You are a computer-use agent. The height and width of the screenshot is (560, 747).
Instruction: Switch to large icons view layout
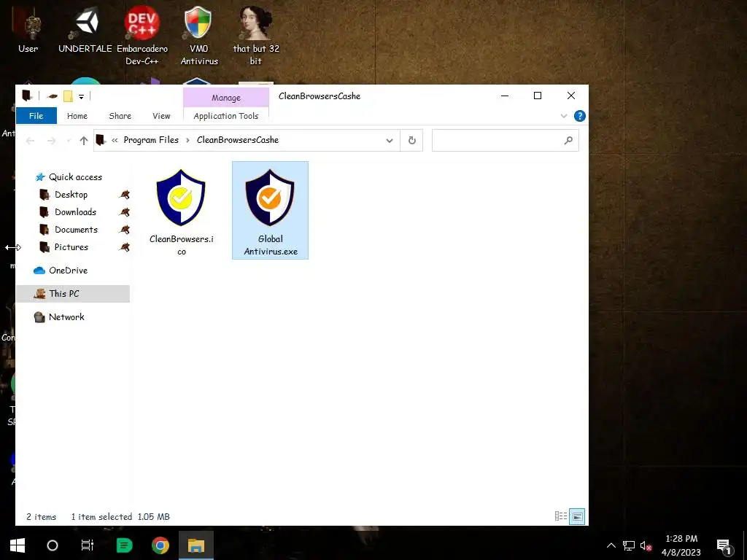577,516
